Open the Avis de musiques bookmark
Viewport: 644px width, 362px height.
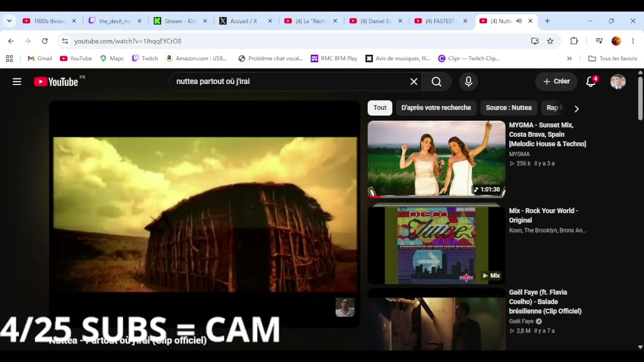[398, 58]
